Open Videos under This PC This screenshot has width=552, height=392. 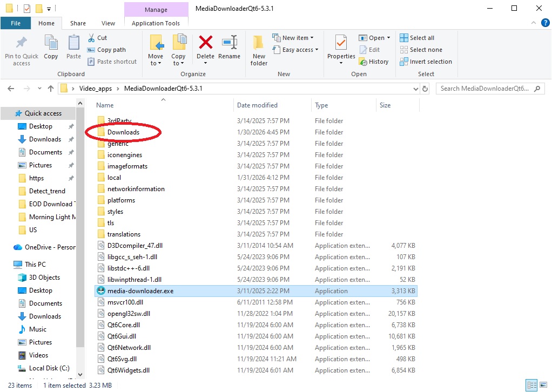pos(38,355)
